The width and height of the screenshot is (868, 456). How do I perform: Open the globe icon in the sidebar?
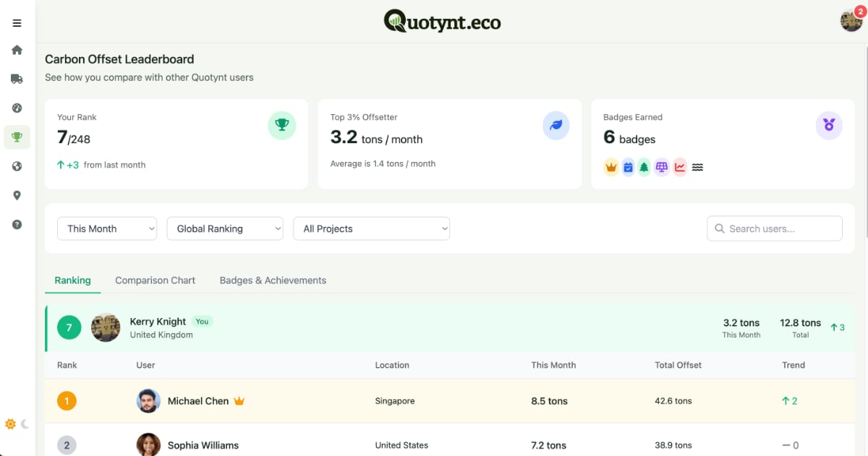point(16,165)
